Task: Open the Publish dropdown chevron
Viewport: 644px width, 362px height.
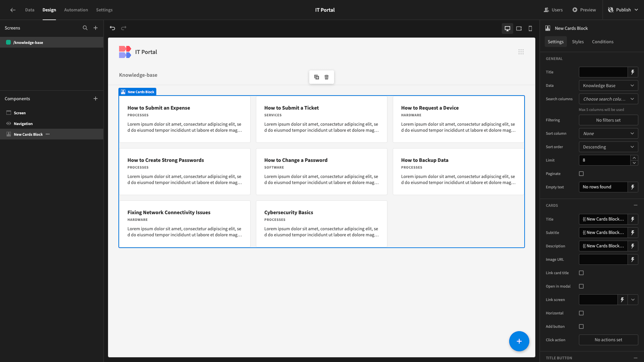Action: 637,10
